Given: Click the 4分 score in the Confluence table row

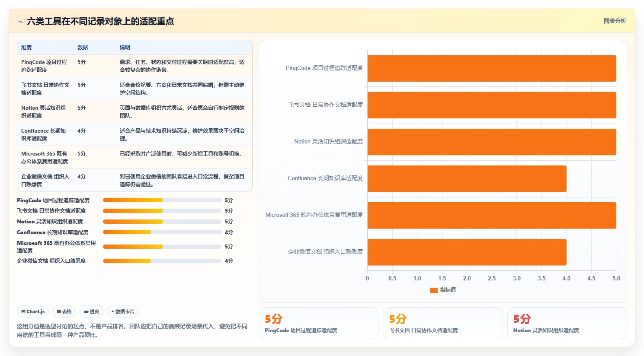Looking at the screenshot, I should tap(82, 131).
